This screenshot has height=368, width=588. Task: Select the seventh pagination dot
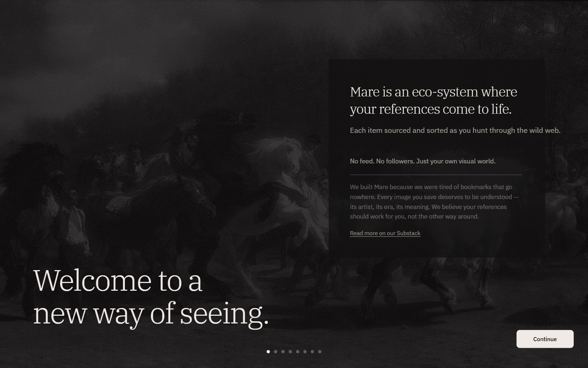point(312,351)
